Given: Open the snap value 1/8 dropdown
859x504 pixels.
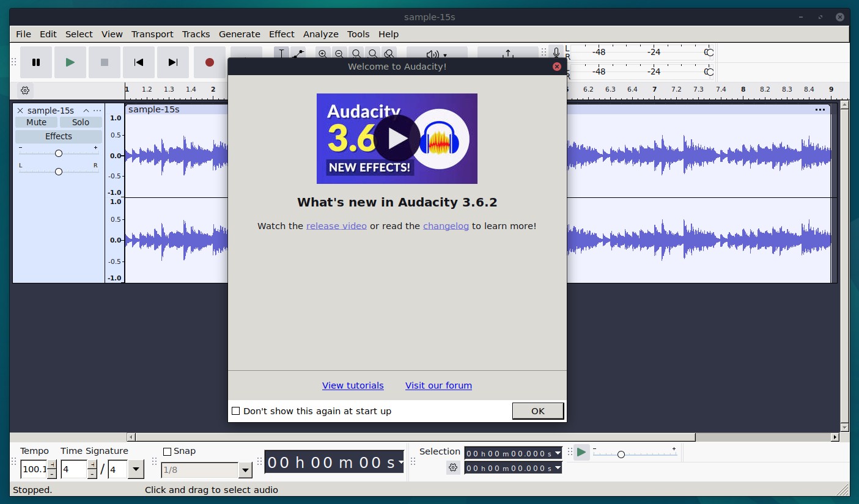Looking at the screenshot, I should click(245, 470).
